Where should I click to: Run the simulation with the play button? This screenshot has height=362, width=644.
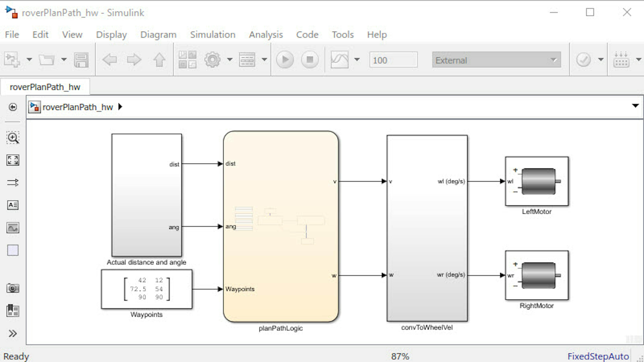pos(285,60)
